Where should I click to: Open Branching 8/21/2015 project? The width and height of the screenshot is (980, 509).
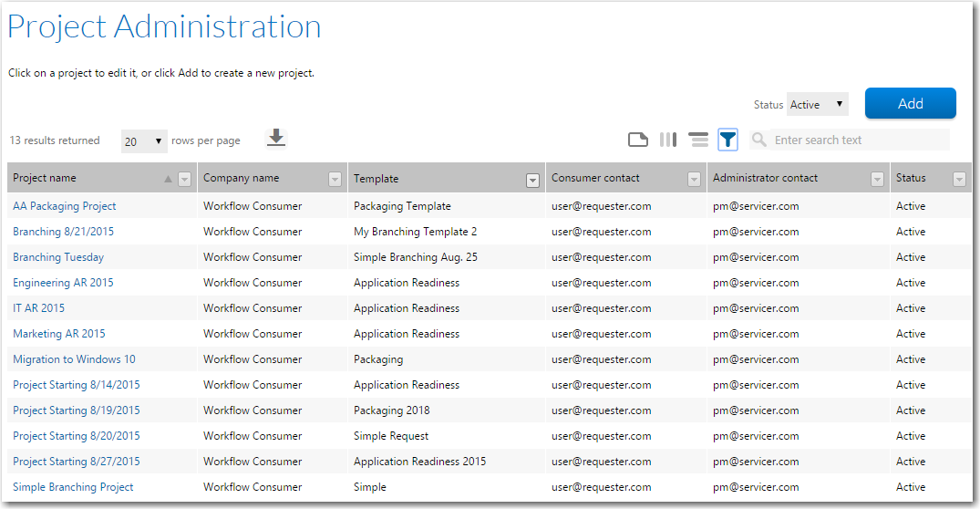coord(63,232)
